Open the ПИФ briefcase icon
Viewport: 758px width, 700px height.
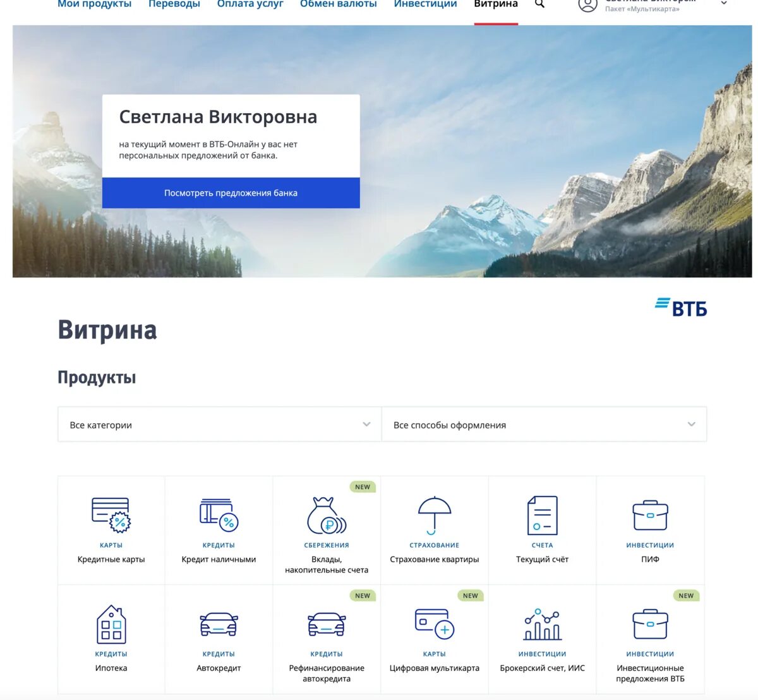pos(650,516)
